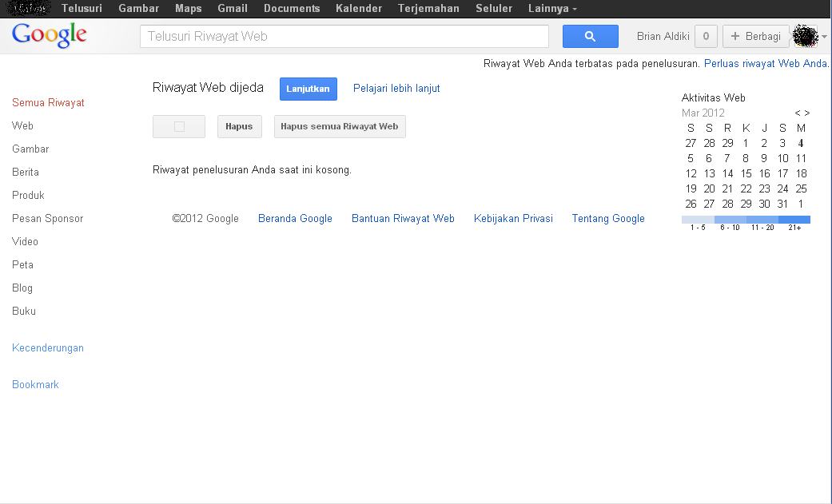Viewport: 832px width, 504px height.
Task: Open Seluler in top bar
Action: click(494, 9)
